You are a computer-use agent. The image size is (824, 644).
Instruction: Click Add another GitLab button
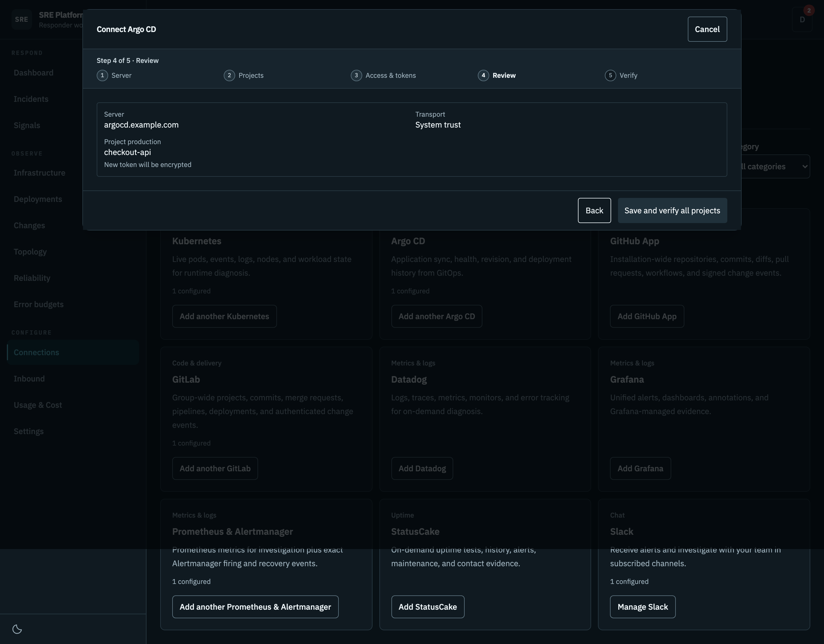215,469
